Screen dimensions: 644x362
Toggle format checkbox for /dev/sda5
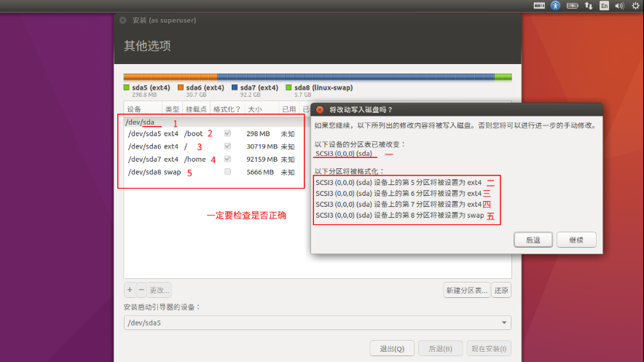click(x=227, y=133)
